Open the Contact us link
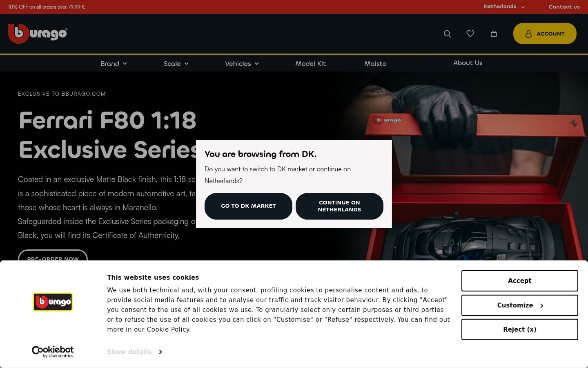This screenshot has height=368, width=588. pyautogui.click(x=564, y=7)
